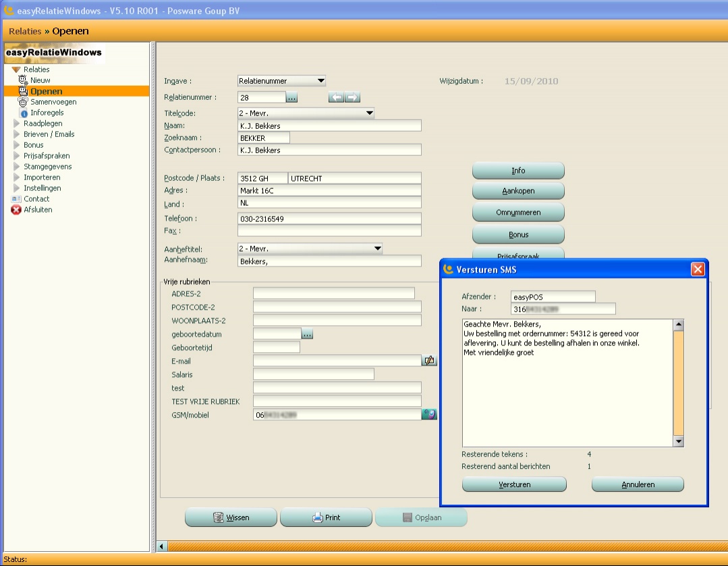Go to previous relation with left arrow
This screenshot has width=728, height=566.
pyautogui.click(x=336, y=97)
